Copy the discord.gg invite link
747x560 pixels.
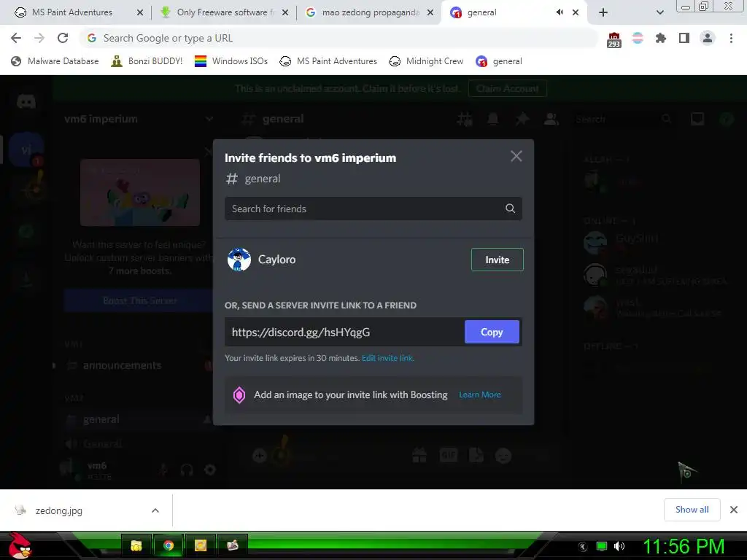492,332
